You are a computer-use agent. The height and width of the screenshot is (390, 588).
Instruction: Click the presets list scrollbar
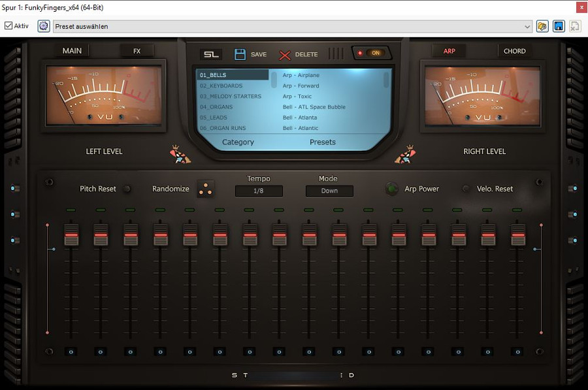(386, 80)
